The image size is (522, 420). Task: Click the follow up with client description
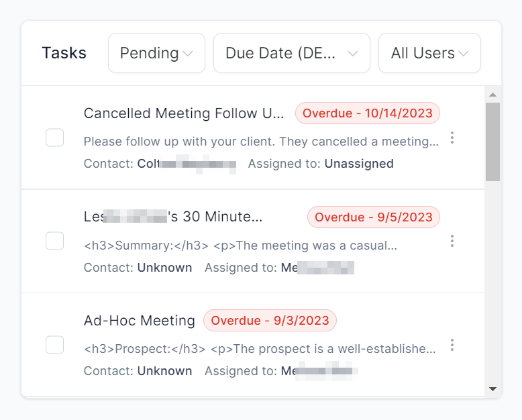[261, 142]
